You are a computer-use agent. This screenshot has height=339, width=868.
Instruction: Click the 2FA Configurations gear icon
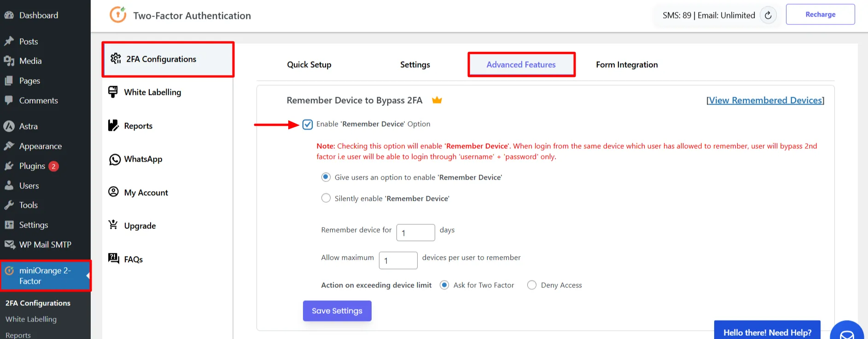click(x=116, y=58)
